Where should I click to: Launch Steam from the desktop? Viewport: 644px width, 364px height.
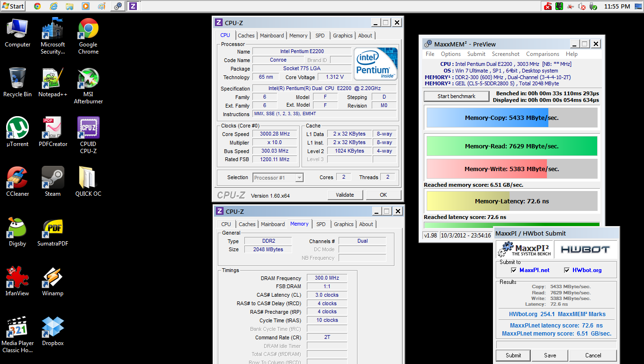53,182
